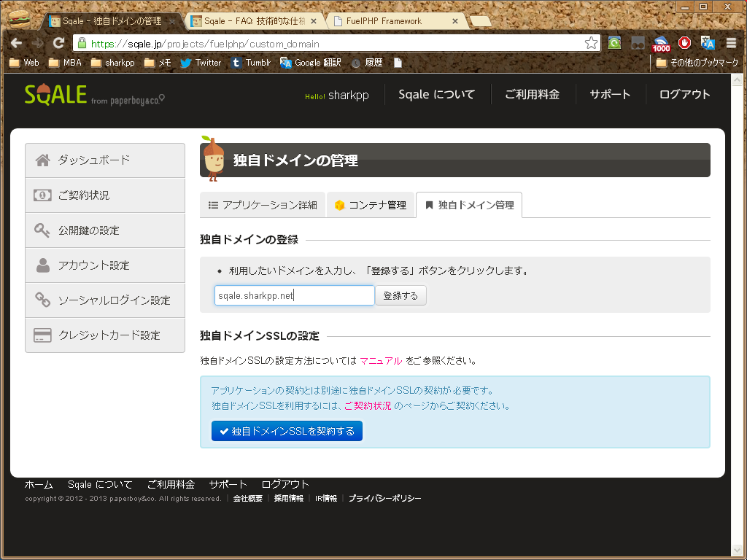Open 採用情報 footer link
Viewport: 747px width, 560px height.
289,498
